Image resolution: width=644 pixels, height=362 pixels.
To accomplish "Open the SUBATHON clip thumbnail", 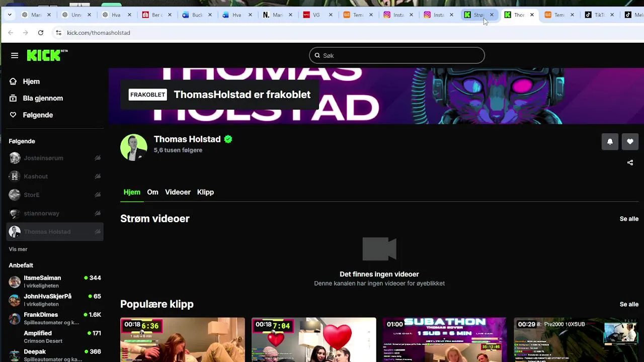I will [x=444, y=339].
